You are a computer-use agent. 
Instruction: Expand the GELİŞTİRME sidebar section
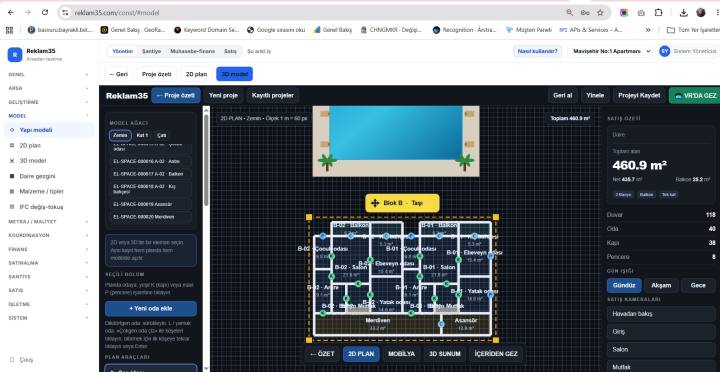pyautogui.click(x=48, y=102)
